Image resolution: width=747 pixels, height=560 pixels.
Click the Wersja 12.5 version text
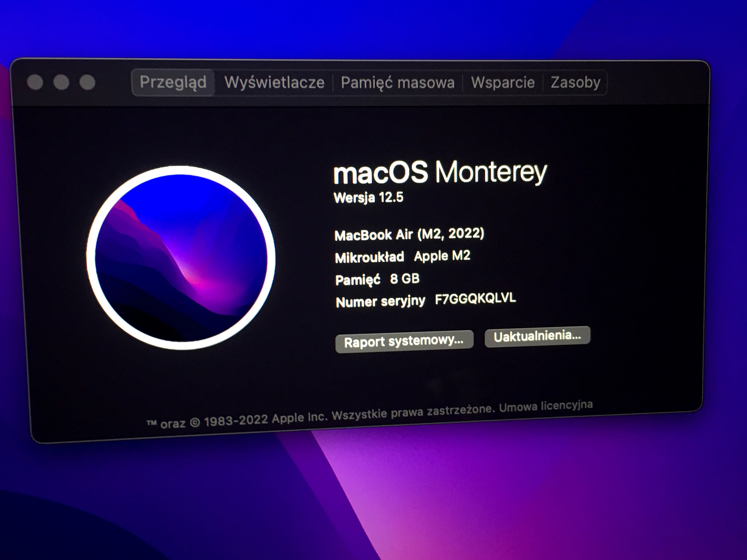[x=368, y=198]
